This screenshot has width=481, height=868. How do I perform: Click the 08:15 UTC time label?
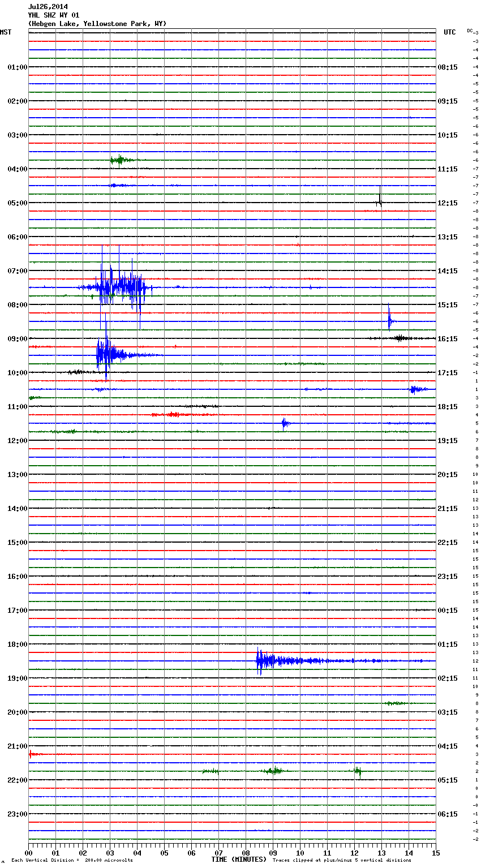[x=448, y=67]
